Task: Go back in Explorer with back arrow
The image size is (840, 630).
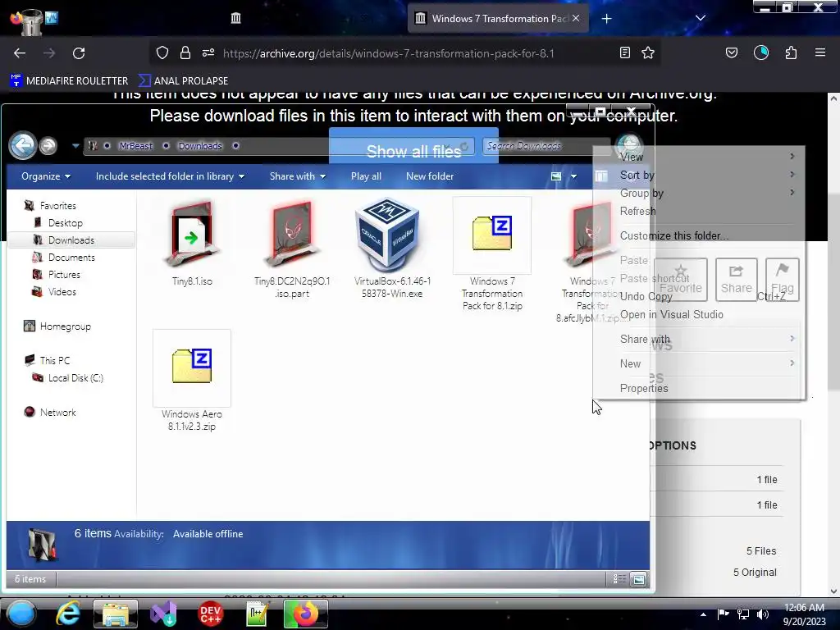Action: [x=23, y=145]
